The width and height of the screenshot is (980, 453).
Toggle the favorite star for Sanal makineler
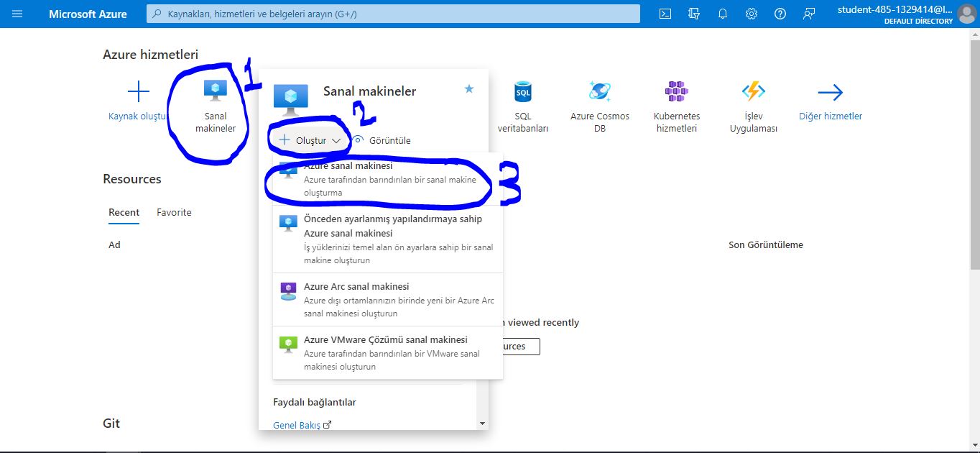[469, 88]
